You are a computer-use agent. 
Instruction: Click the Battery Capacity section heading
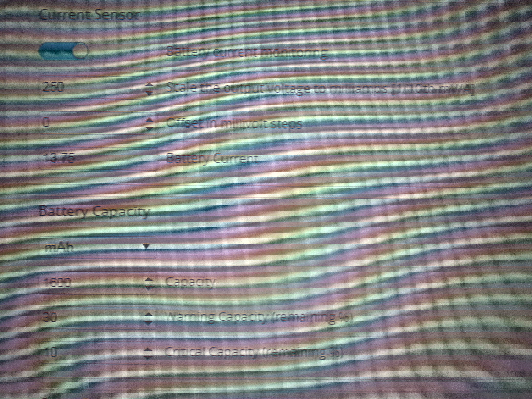coord(94,212)
